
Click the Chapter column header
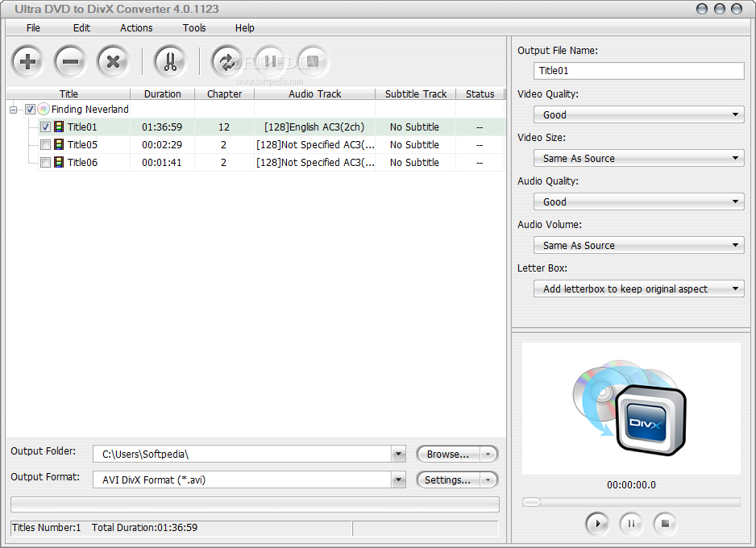tap(224, 94)
